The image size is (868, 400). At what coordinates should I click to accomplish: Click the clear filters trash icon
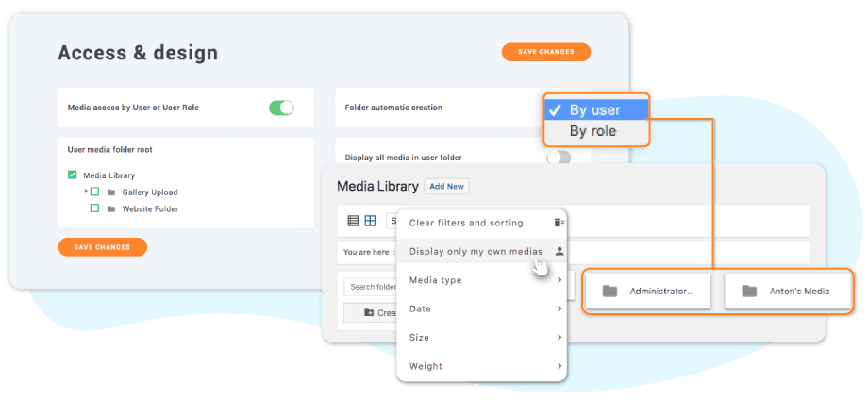click(559, 223)
